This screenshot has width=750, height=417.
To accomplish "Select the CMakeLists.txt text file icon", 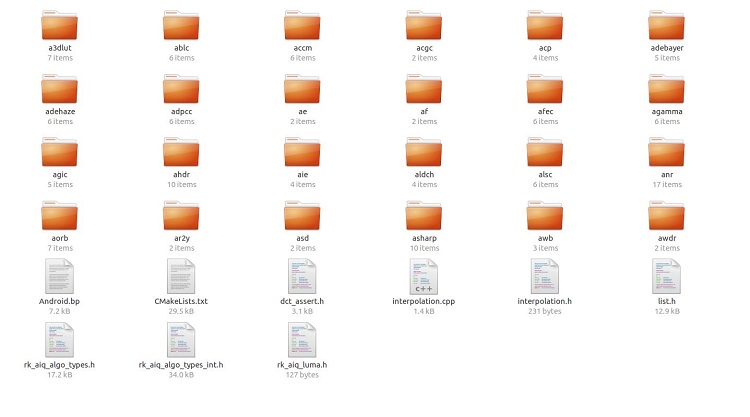I will tap(181, 276).
